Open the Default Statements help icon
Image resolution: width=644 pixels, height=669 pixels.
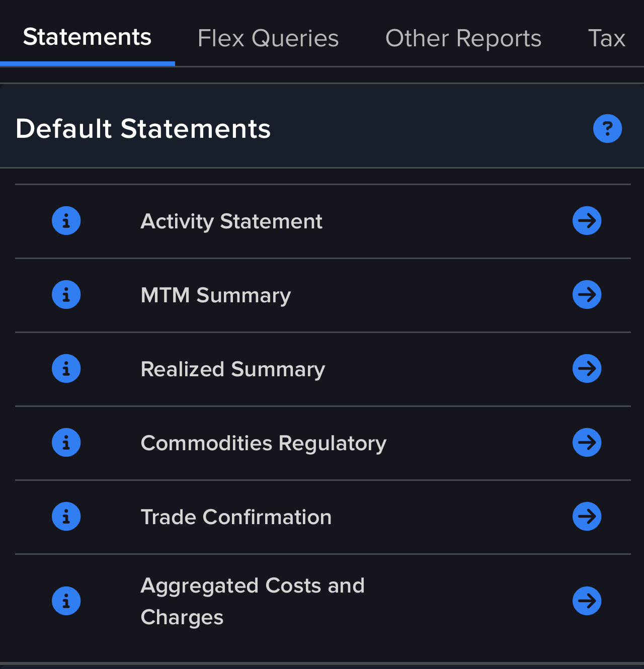pos(607,129)
